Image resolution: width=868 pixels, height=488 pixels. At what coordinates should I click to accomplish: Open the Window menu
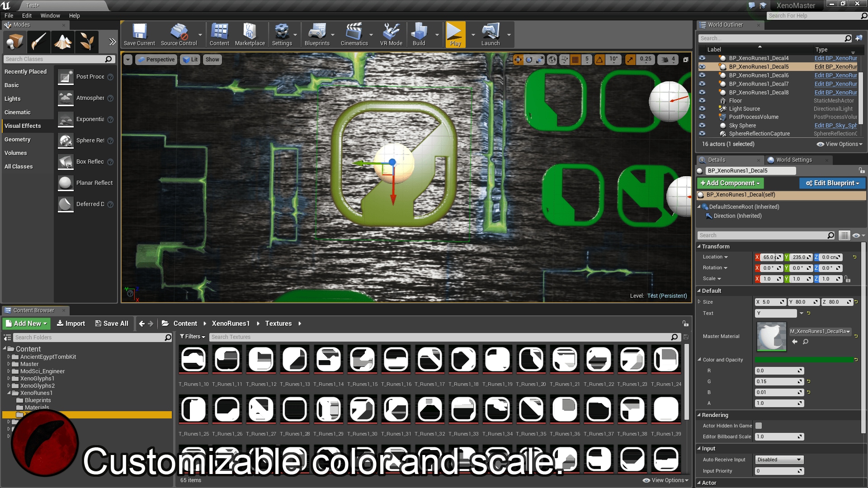[x=50, y=15]
